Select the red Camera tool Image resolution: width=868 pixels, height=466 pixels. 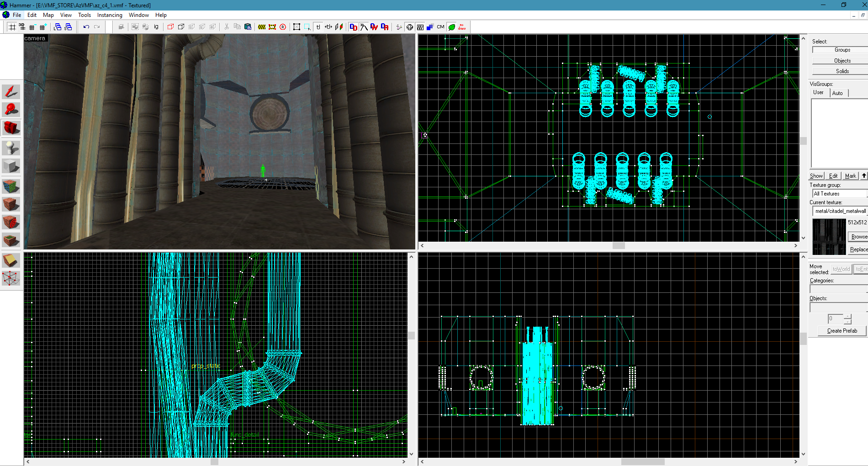tap(11, 127)
